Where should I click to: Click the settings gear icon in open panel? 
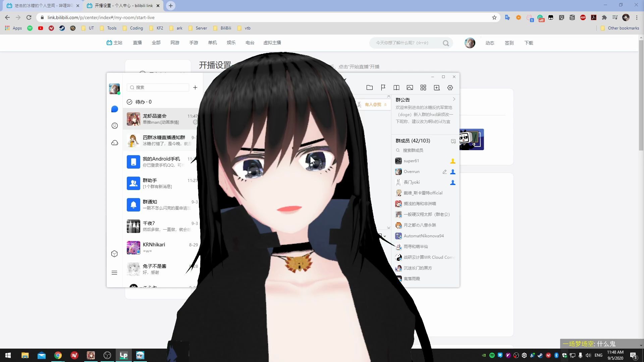click(451, 87)
